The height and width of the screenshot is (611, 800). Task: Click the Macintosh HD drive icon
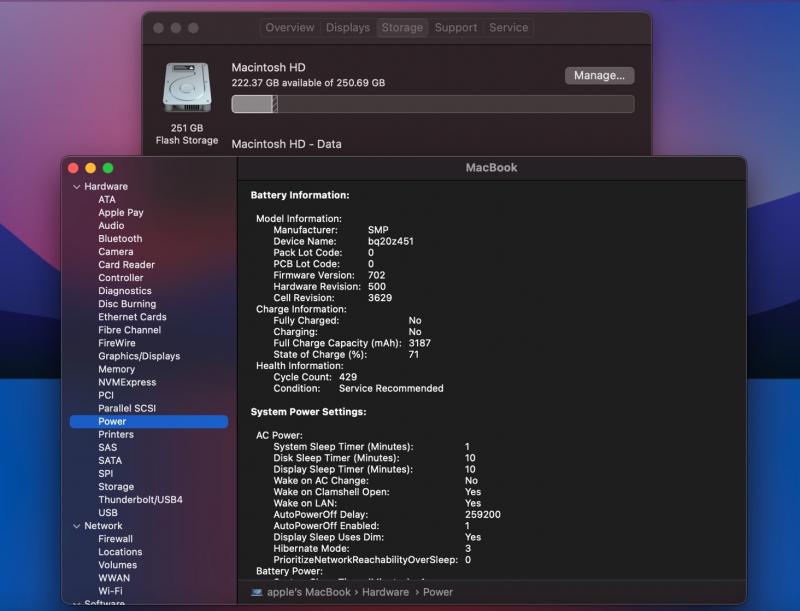tap(187, 87)
